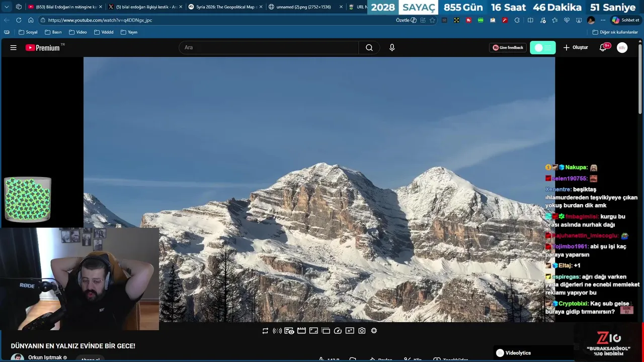Click the Give feedback button

508,48
